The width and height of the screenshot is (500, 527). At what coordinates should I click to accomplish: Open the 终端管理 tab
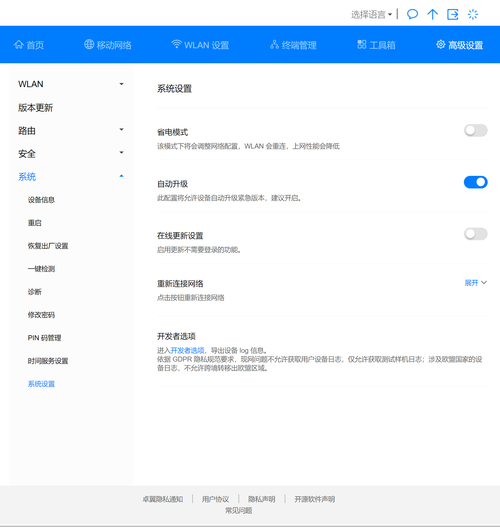click(x=293, y=45)
